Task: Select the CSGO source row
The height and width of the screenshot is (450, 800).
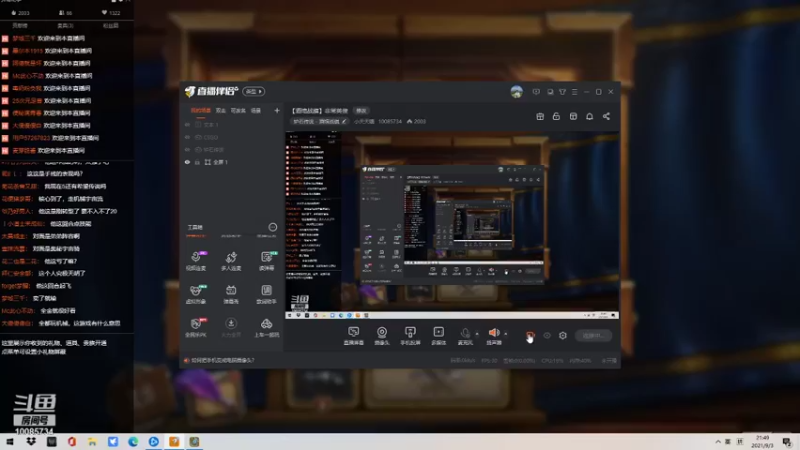Action: click(x=232, y=137)
